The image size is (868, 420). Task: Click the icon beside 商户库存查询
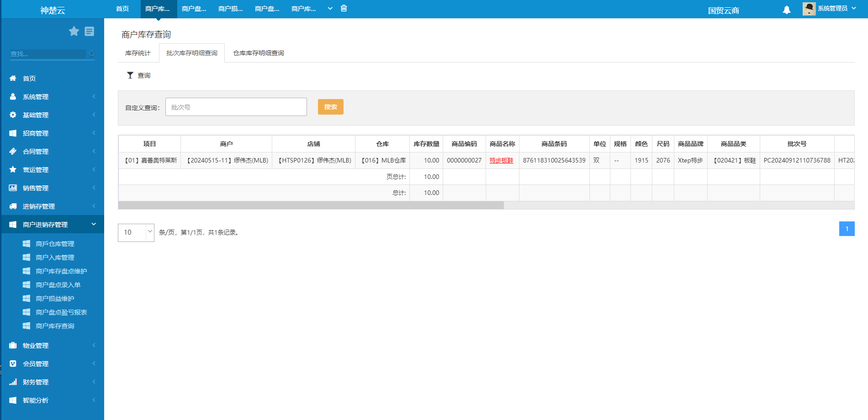click(26, 326)
